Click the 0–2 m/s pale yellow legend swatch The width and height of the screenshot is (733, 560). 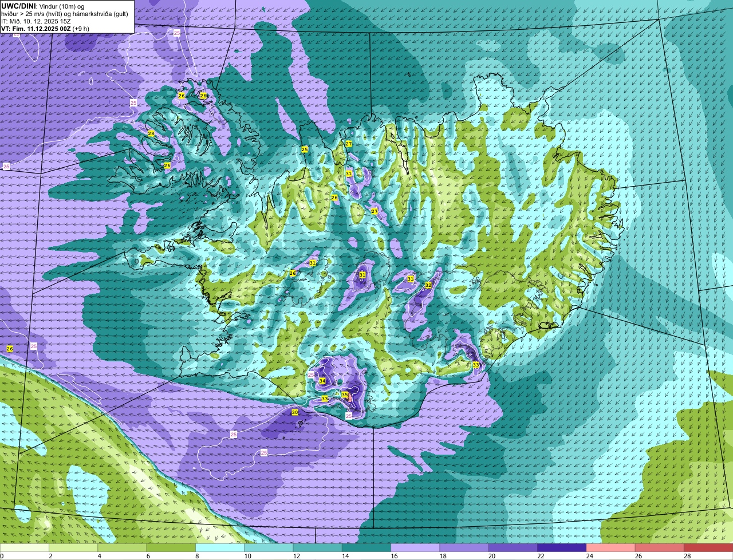click(26, 547)
